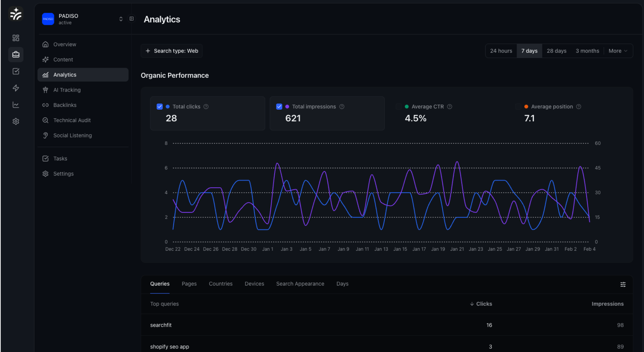Viewport: 644px width, 352px height.
Task: Click info icon beside Average position
Action: [x=579, y=107]
